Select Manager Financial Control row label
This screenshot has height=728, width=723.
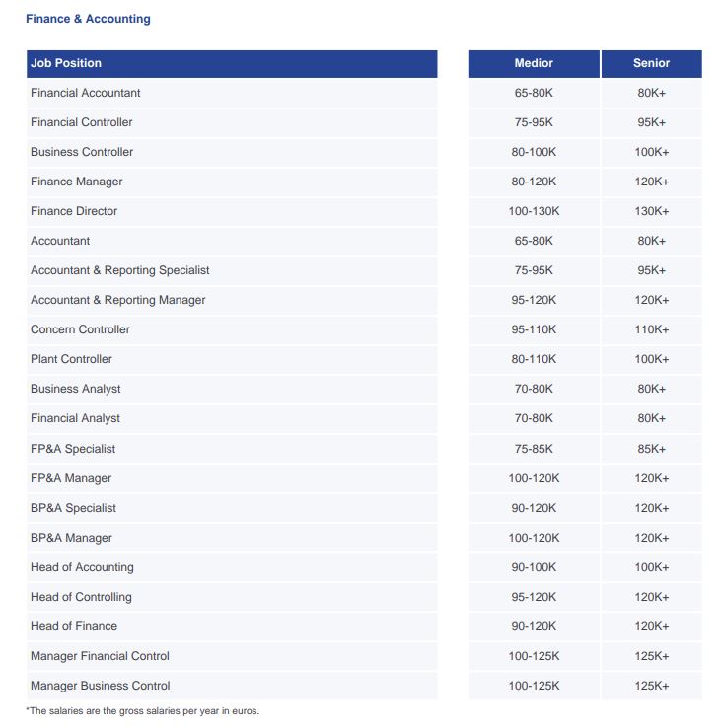coord(100,656)
